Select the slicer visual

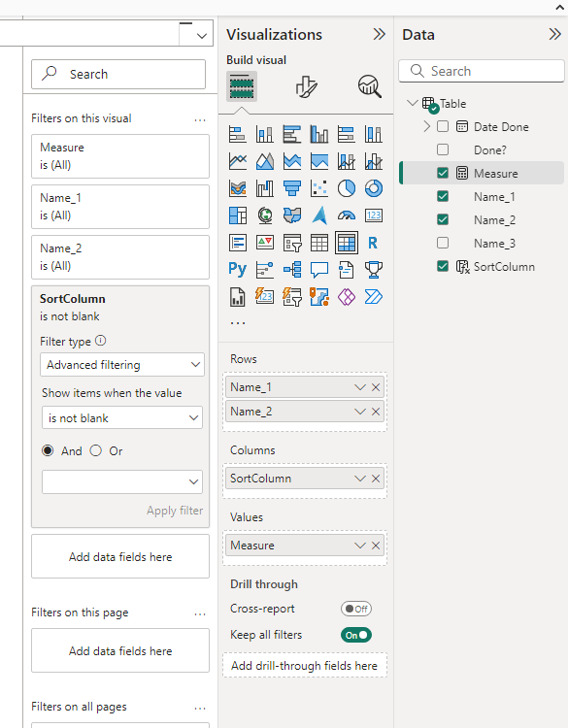coord(292,243)
